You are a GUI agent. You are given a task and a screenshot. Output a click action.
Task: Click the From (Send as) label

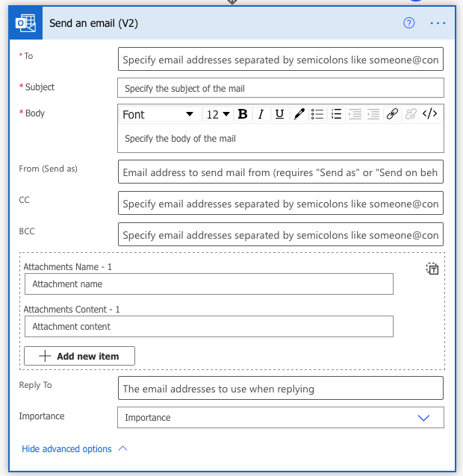coord(48,169)
